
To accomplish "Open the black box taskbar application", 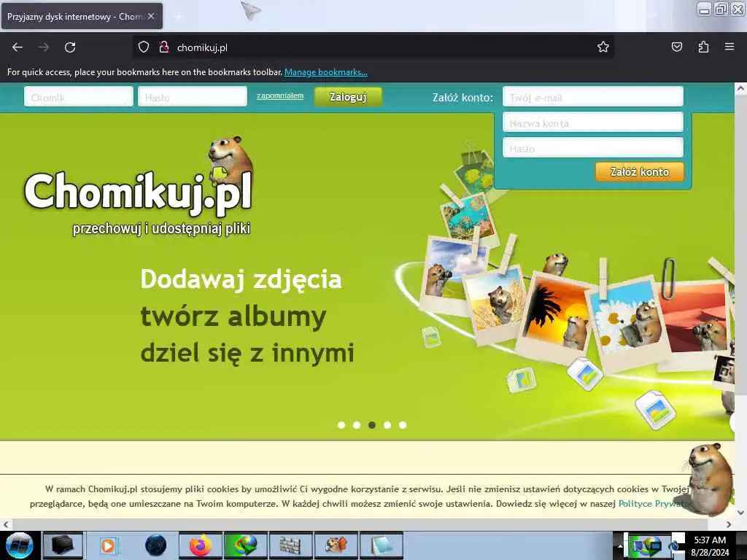I will [x=63, y=545].
